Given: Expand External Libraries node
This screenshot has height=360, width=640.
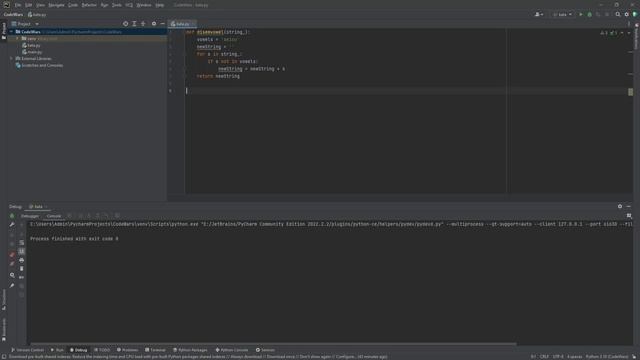Looking at the screenshot, I should coord(11,58).
